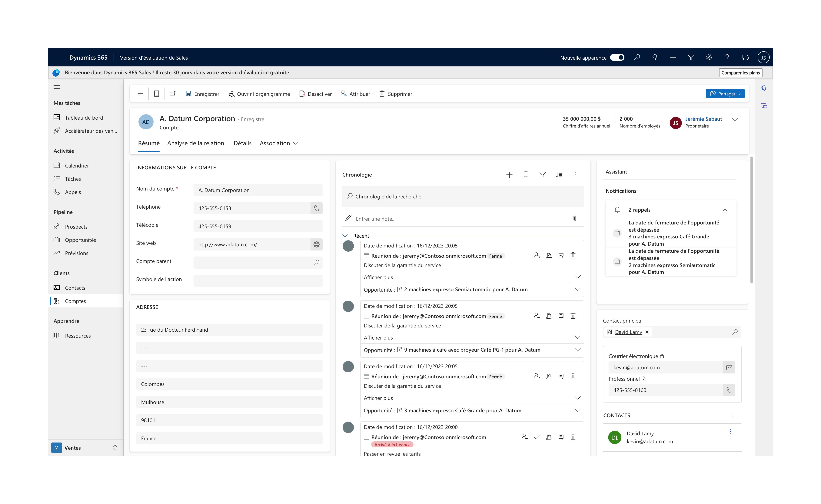The width and height of the screenshot is (821, 504).
Task: Click Ouvrir l'organigramme
Action: pyautogui.click(x=259, y=94)
